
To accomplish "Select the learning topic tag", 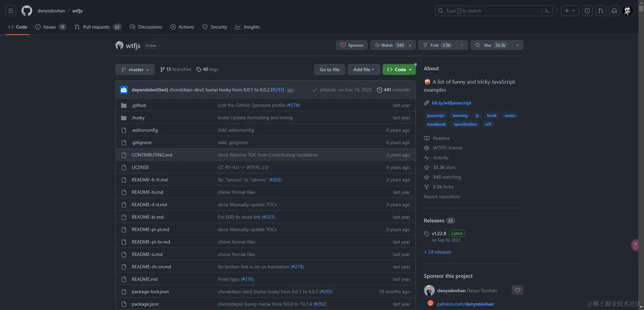I will [460, 116].
